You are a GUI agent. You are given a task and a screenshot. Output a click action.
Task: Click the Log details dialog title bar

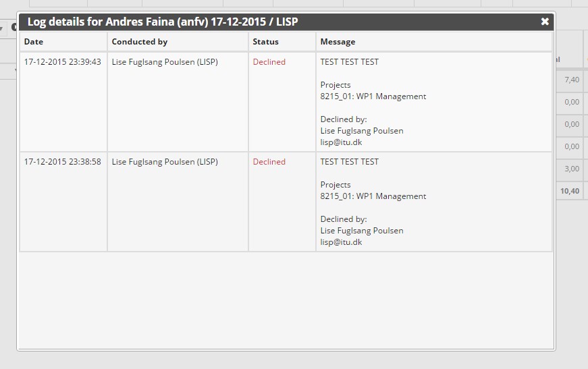tap(270, 22)
